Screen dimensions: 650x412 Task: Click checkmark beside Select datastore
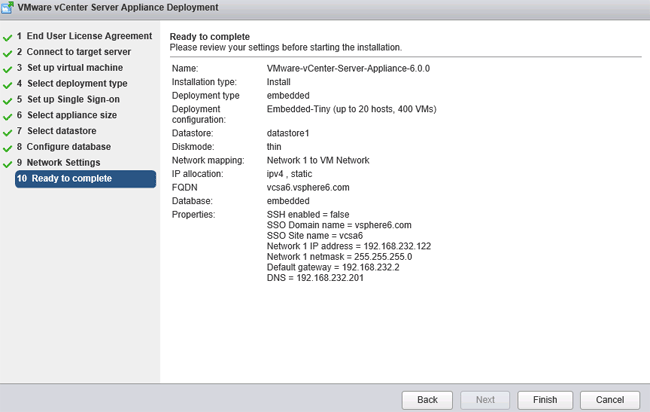[x=7, y=133]
